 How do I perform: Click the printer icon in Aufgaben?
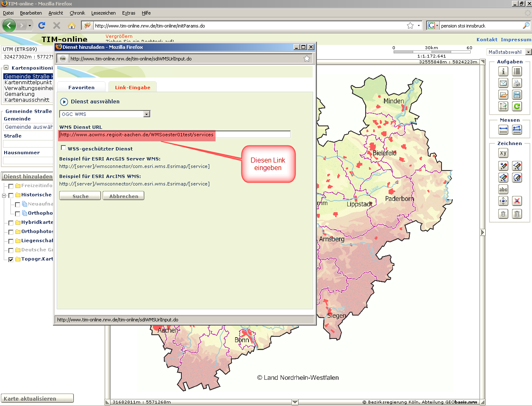click(x=517, y=83)
